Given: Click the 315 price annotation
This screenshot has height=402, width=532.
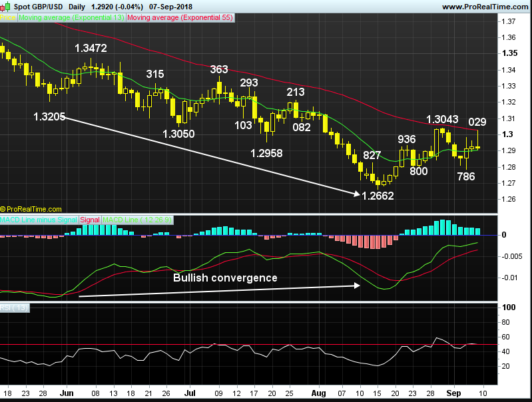Looking at the screenshot, I should pos(155,74).
